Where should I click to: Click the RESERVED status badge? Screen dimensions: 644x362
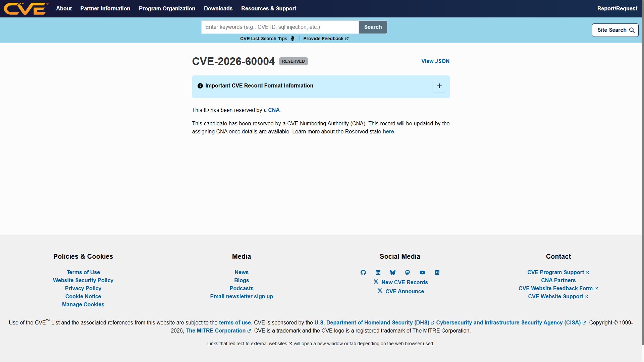point(293,61)
